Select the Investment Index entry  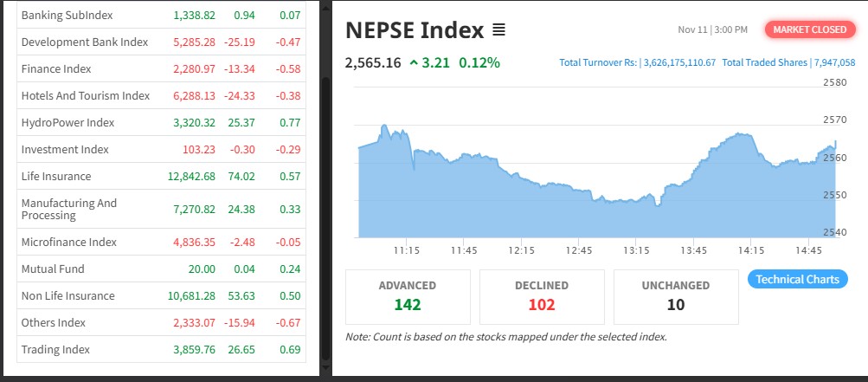pos(65,149)
